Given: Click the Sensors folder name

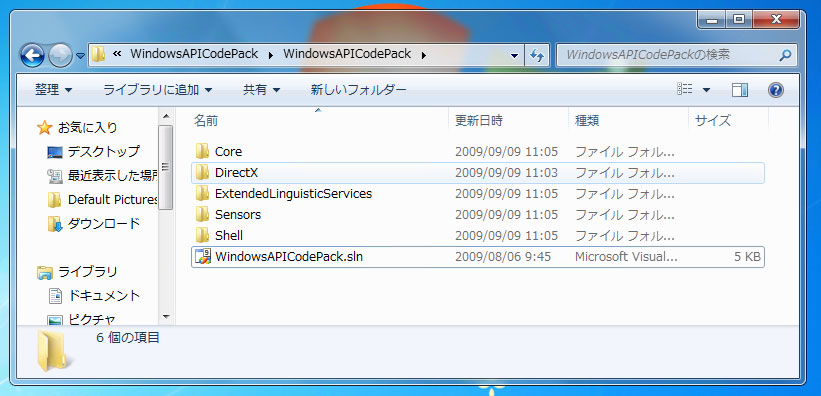Looking at the screenshot, I should 238,214.
